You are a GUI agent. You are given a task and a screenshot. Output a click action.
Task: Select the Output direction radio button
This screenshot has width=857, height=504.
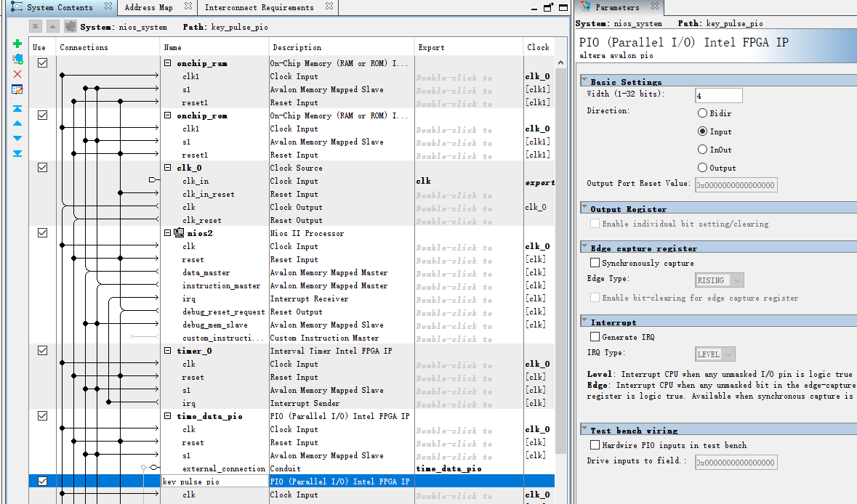click(702, 168)
